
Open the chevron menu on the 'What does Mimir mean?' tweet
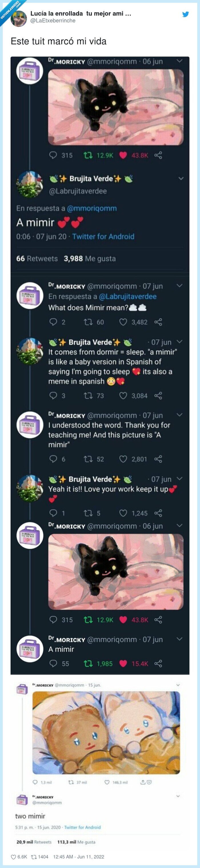point(179,286)
